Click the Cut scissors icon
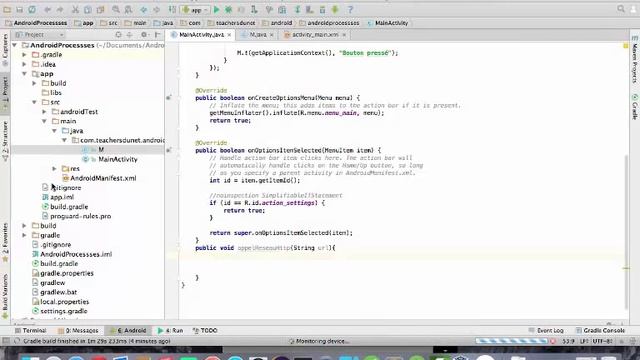 point(76,9)
